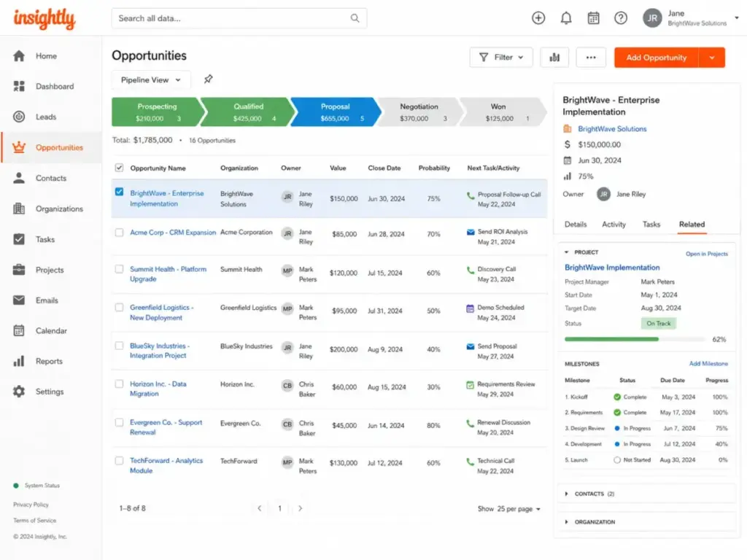Click the search magnifier icon

pos(355,18)
